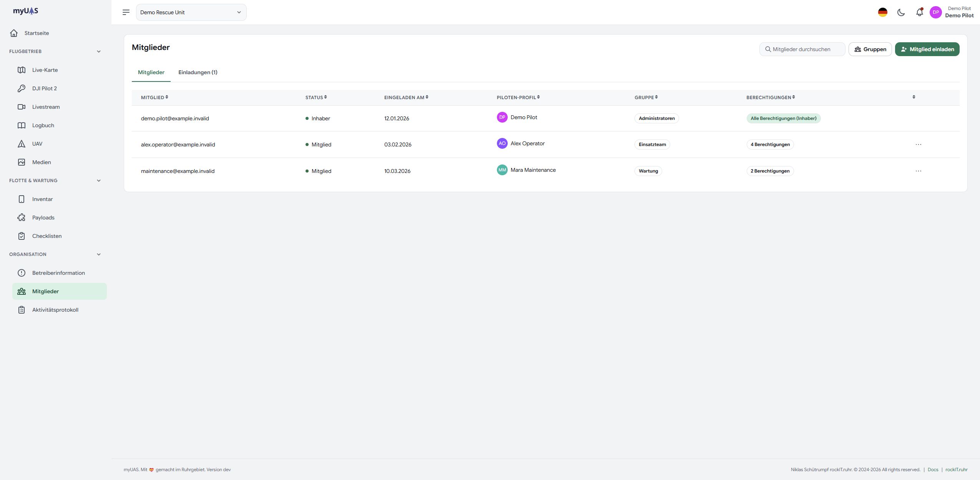Open Payloads puzzle icon

coord(22,218)
